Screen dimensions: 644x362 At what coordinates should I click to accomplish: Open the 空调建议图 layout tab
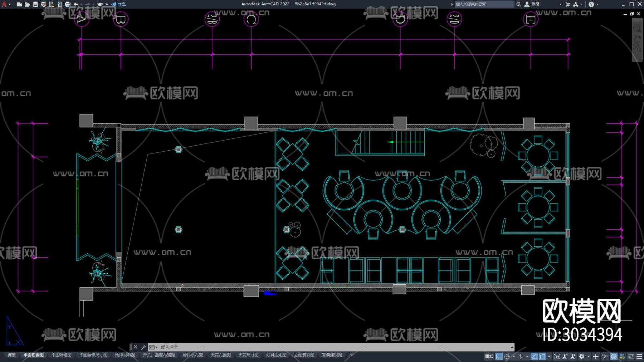pyautogui.click(x=332, y=355)
